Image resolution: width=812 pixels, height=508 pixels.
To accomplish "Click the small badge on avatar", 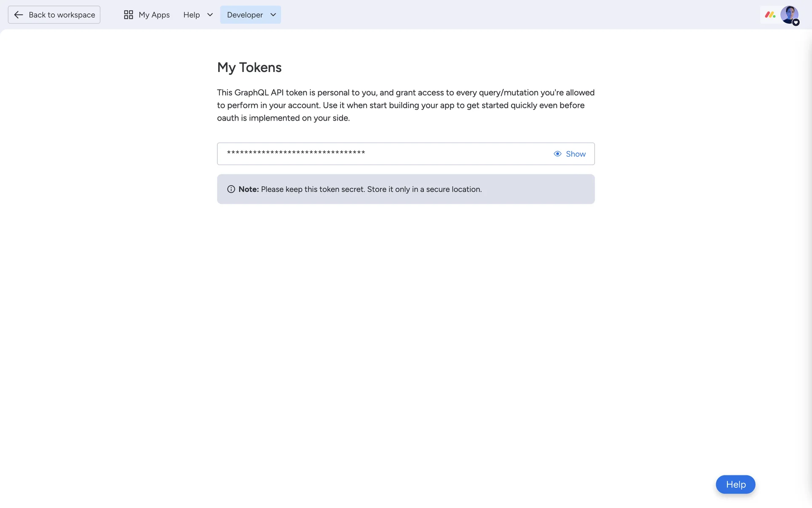I will click(x=796, y=23).
